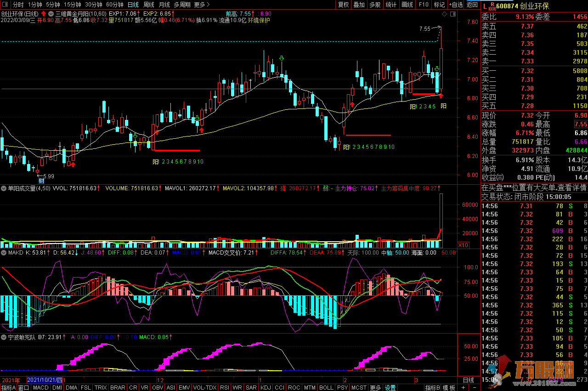Select the 60分钟 period tab
The height and width of the screenshot is (391, 588).
[114, 5]
